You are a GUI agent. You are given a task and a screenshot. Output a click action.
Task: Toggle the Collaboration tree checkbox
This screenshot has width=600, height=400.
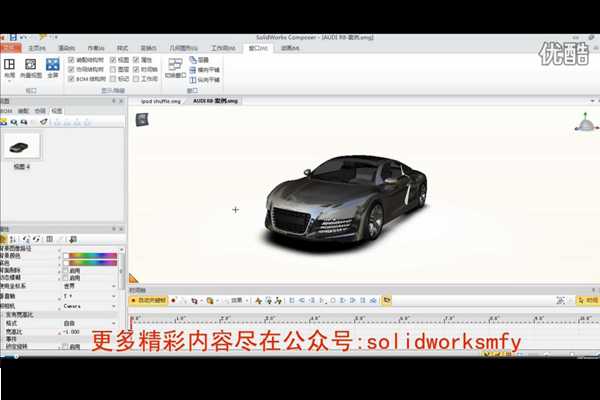pyautogui.click(x=71, y=70)
